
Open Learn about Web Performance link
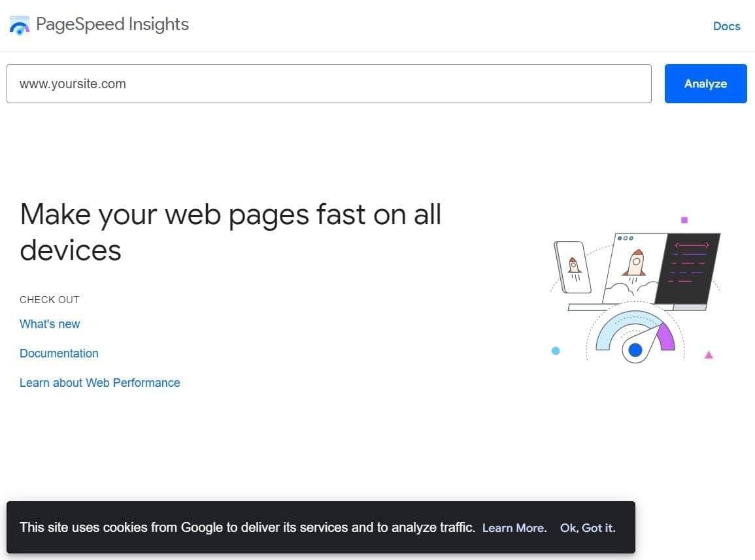click(x=99, y=383)
